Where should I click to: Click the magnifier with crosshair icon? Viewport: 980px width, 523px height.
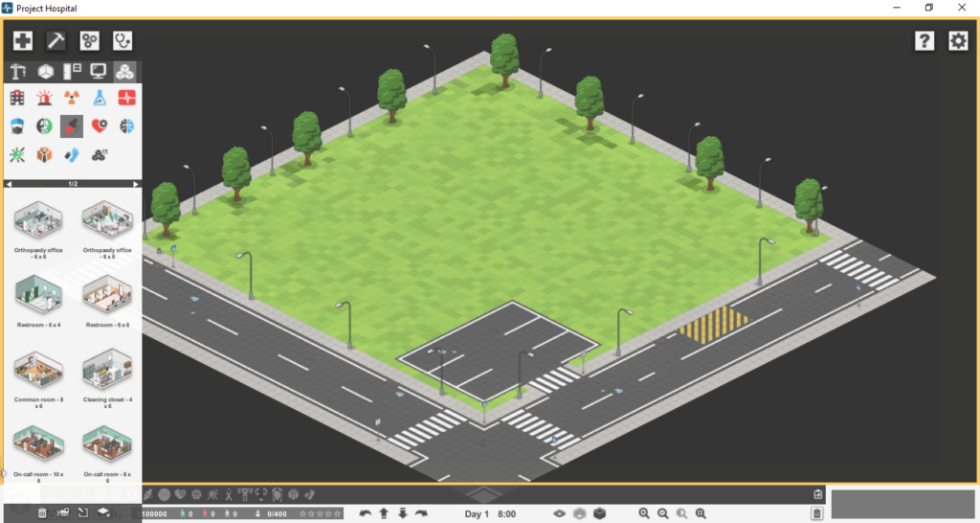701,513
